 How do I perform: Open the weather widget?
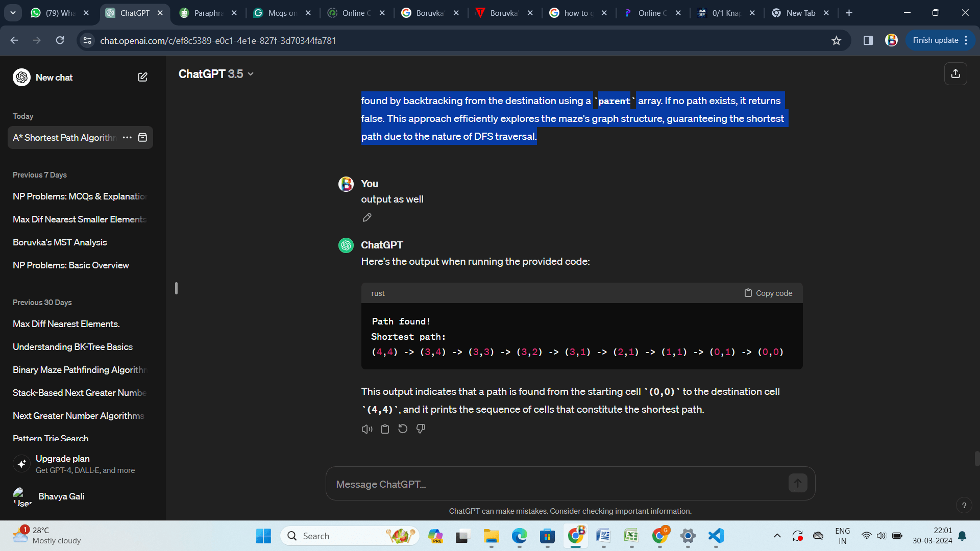(47, 536)
